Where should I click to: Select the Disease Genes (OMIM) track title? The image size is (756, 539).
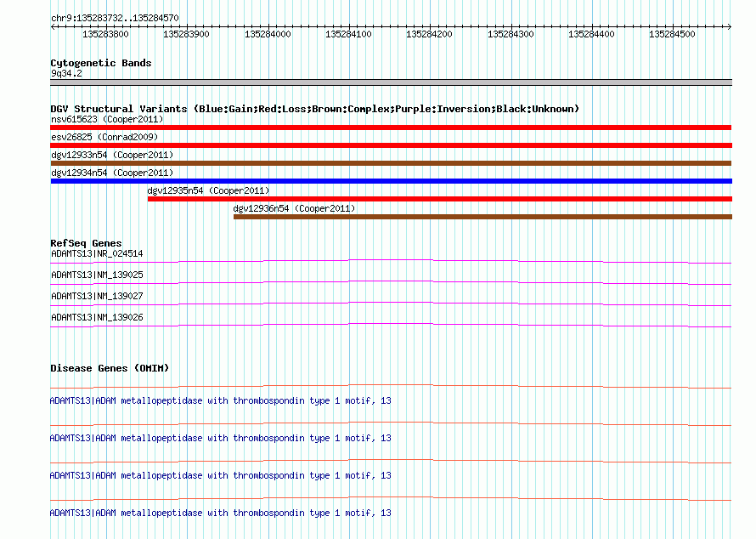110,368
